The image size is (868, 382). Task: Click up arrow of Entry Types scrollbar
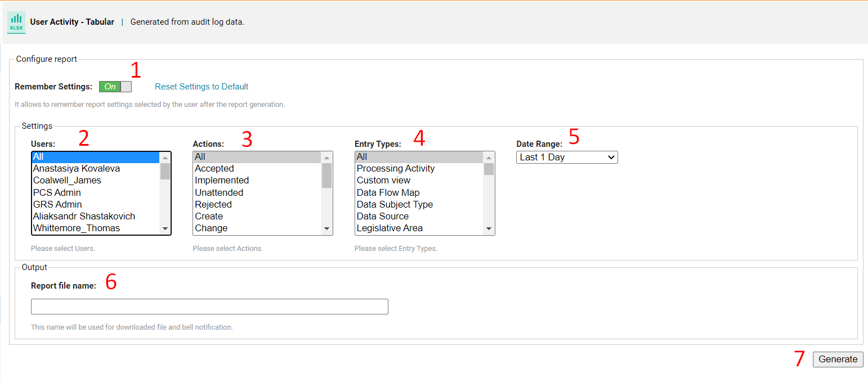(489, 158)
